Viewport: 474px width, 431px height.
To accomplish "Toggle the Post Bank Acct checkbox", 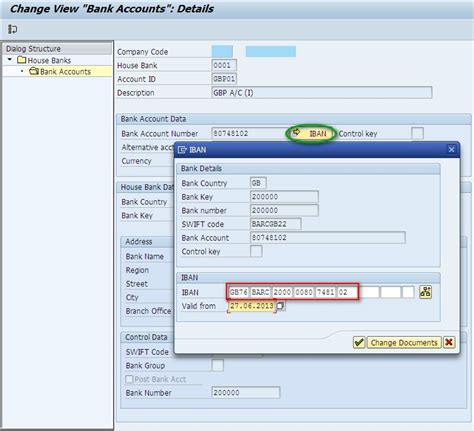I will click(x=129, y=379).
